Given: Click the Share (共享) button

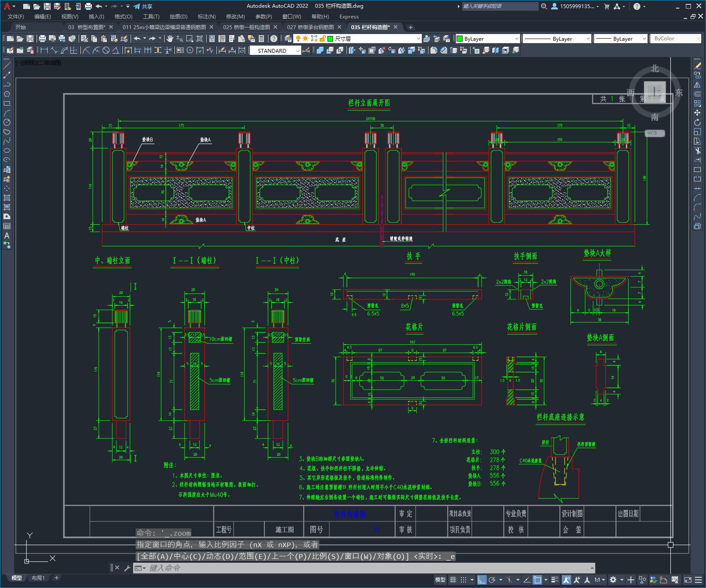Looking at the screenshot, I should (143, 6).
